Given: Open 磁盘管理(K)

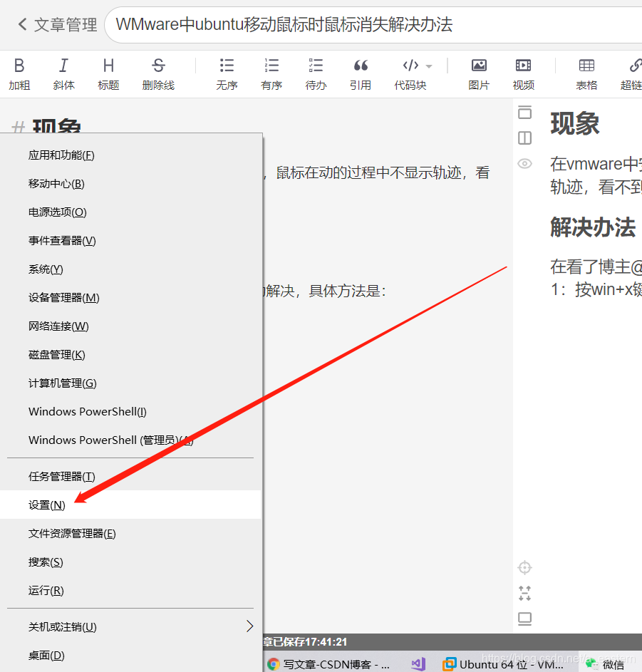Looking at the screenshot, I should click(x=130, y=355).
